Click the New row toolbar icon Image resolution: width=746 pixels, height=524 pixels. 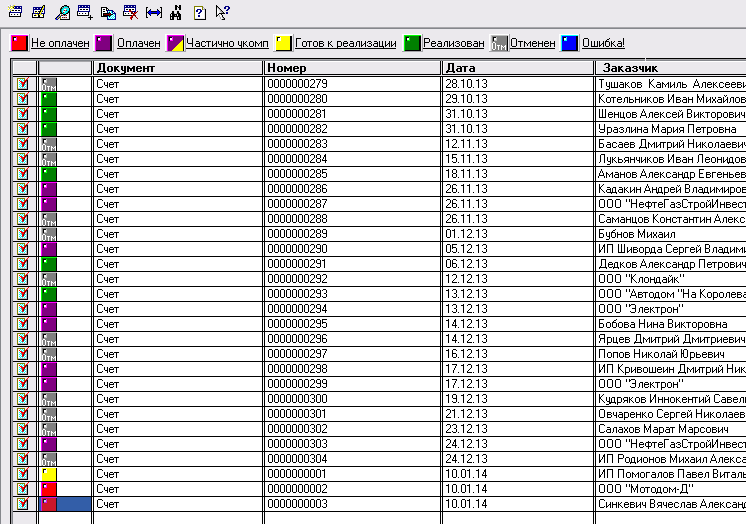click(x=15, y=12)
